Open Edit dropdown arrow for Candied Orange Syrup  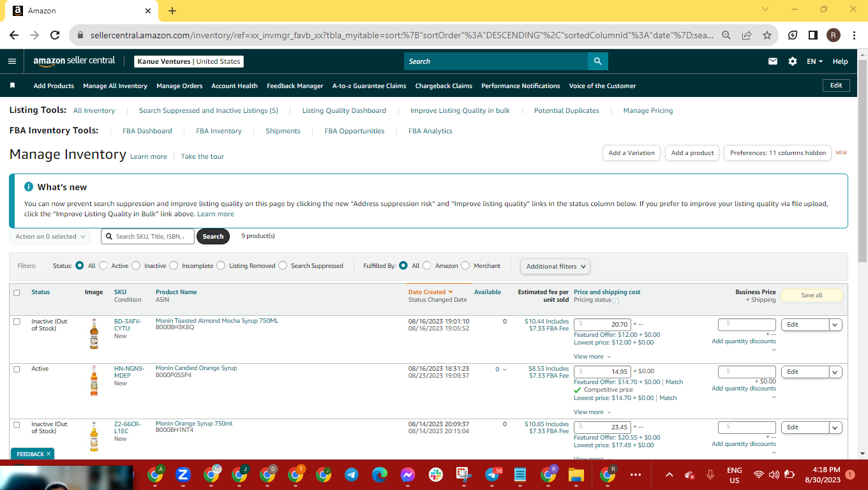(x=835, y=372)
